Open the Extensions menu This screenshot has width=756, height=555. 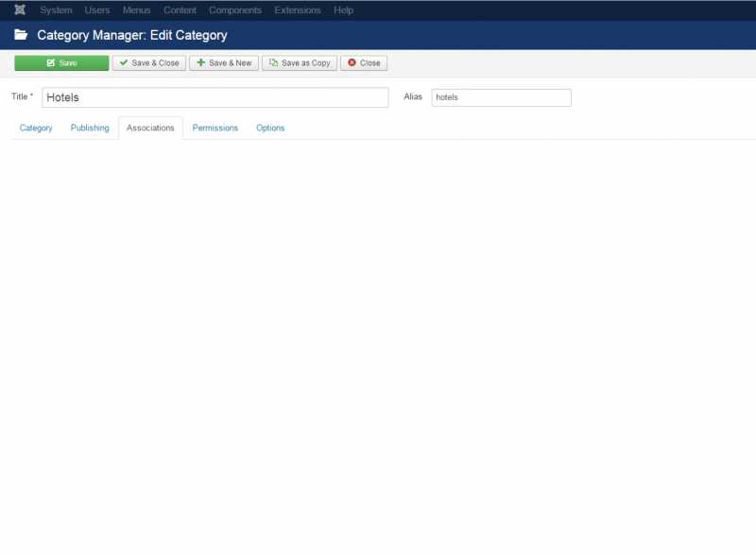pyautogui.click(x=298, y=10)
